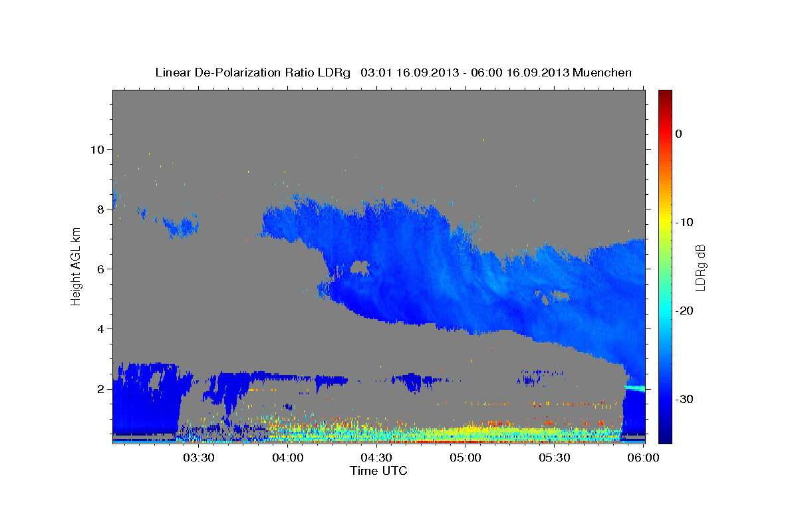The width and height of the screenshot is (798, 532).
Task: Click the small detached blue cloud patch near 03:25
Action: 181,227
